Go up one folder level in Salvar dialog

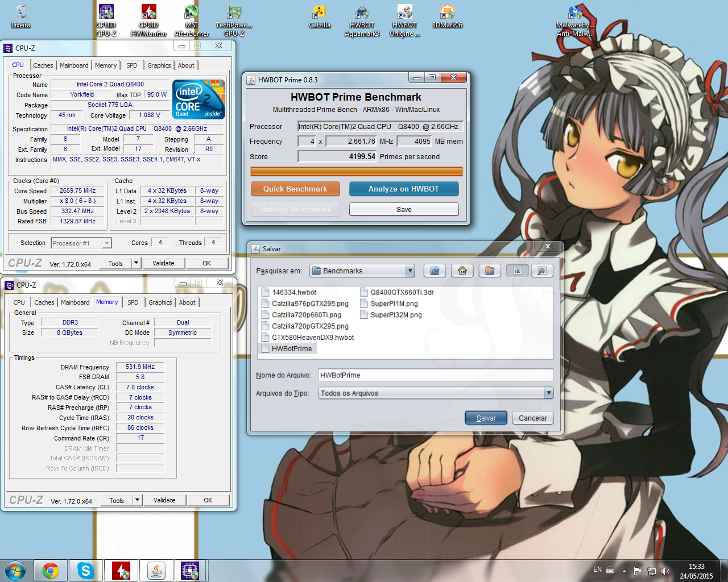pyautogui.click(x=435, y=271)
